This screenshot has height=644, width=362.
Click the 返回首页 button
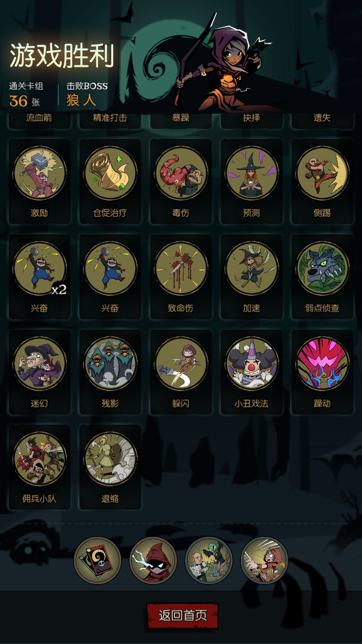tap(183, 616)
